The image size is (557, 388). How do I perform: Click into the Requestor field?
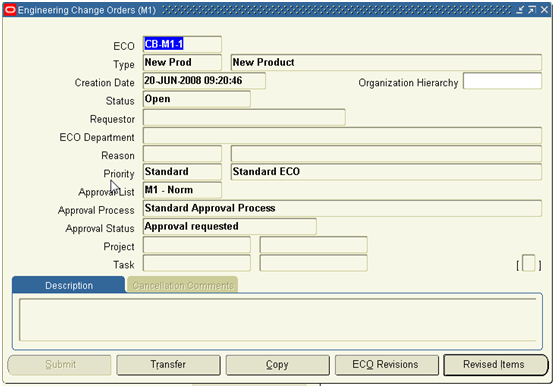pos(244,118)
